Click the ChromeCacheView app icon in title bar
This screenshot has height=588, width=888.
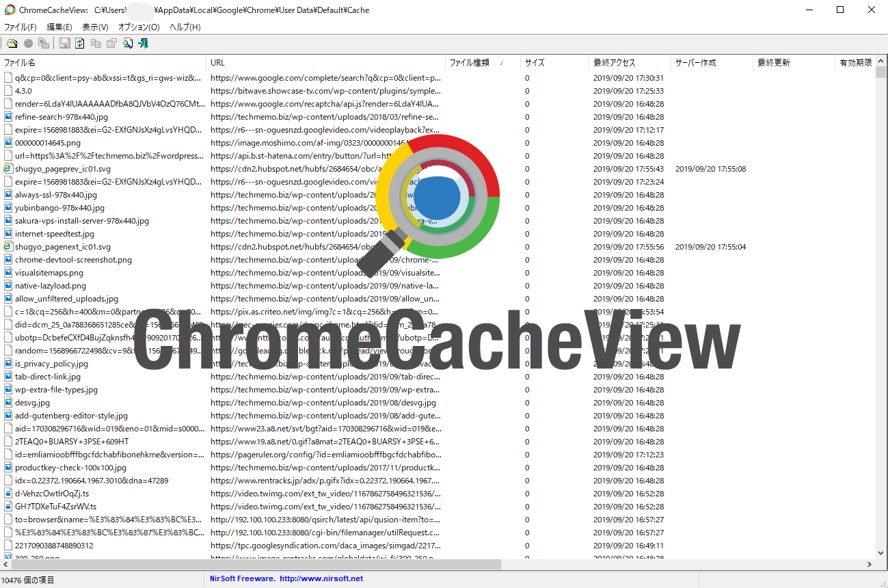click(x=10, y=10)
